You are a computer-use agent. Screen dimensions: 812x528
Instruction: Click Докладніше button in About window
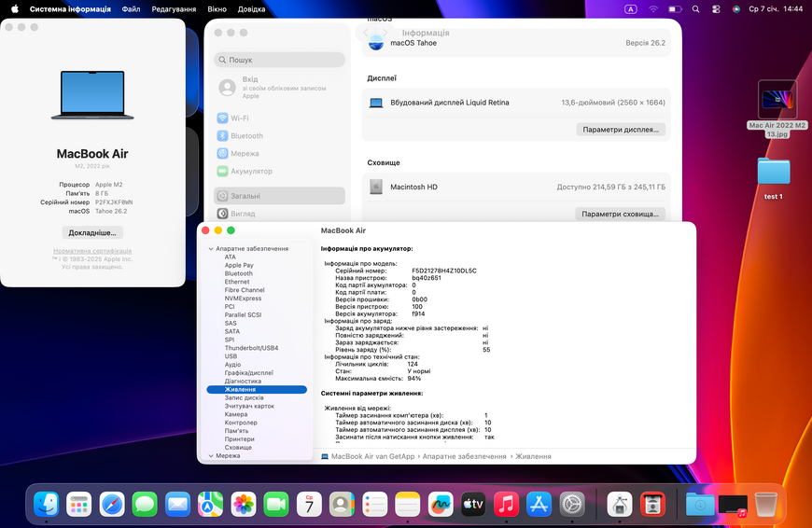point(92,232)
